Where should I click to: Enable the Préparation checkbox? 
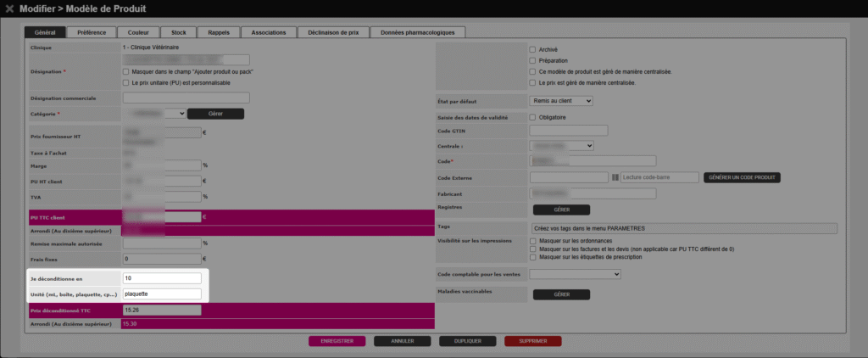[x=532, y=60]
